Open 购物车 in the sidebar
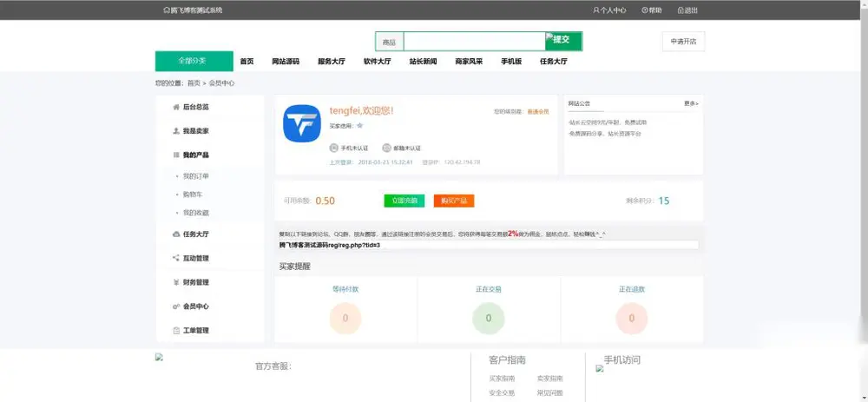The image size is (868, 402). tap(193, 194)
